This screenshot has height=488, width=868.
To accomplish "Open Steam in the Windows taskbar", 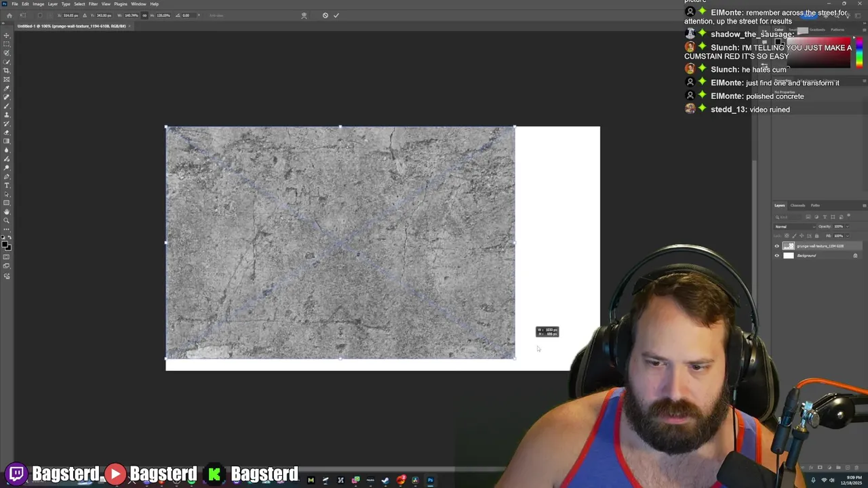I will (385, 481).
